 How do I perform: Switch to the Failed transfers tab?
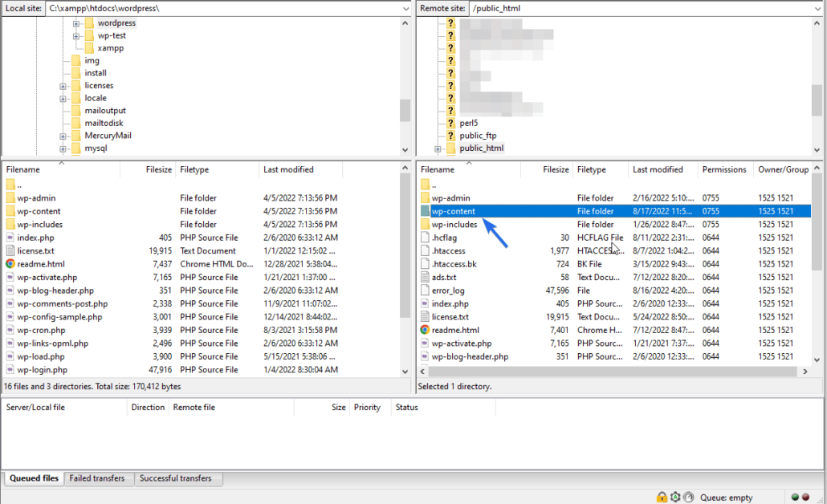pyautogui.click(x=97, y=478)
